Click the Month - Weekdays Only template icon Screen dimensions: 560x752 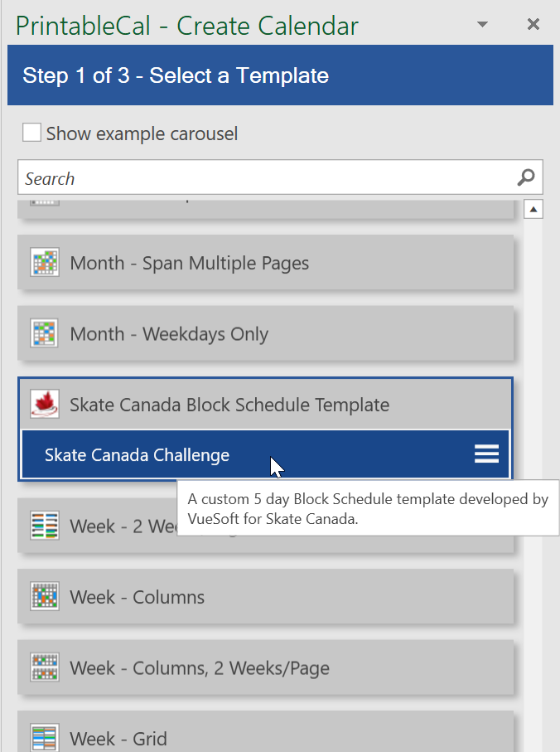click(45, 334)
